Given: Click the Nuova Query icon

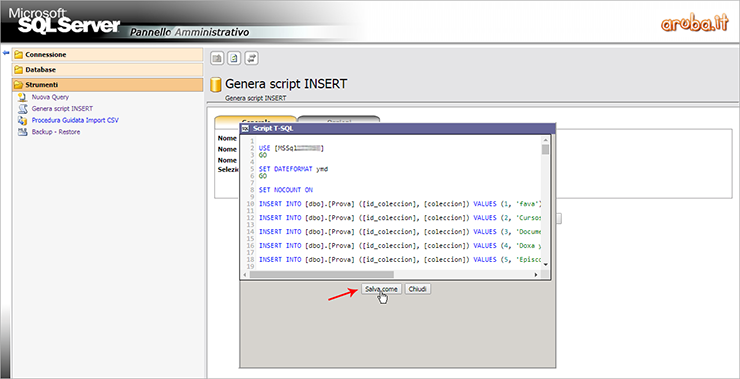Looking at the screenshot, I should pos(22,97).
